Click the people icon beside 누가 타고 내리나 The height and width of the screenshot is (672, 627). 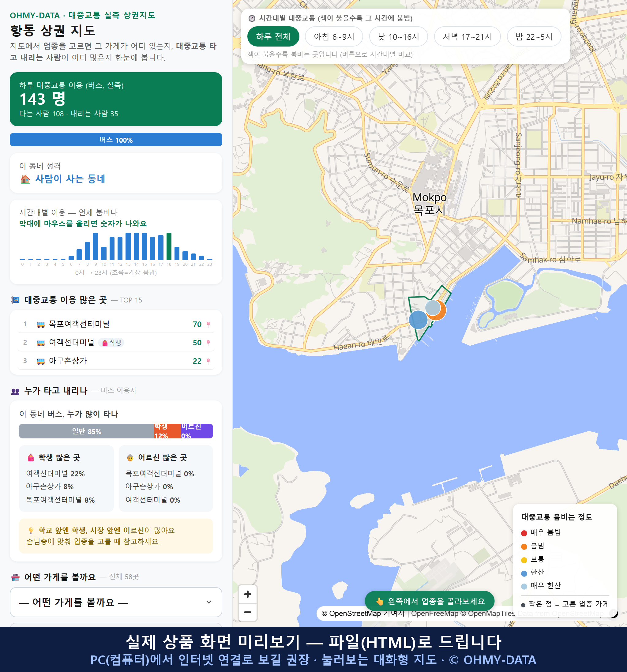pyautogui.click(x=15, y=391)
